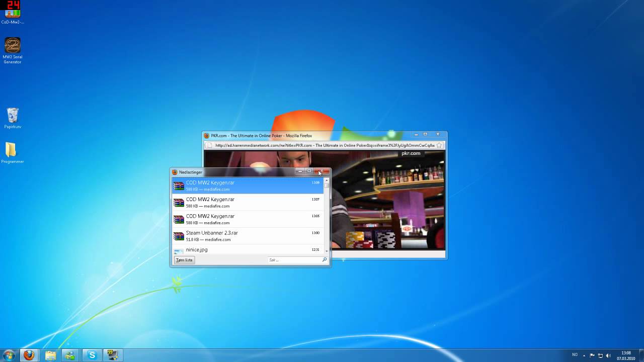Open Windows Explorer from the taskbar
The image size is (644, 362).
[x=51, y=355]
